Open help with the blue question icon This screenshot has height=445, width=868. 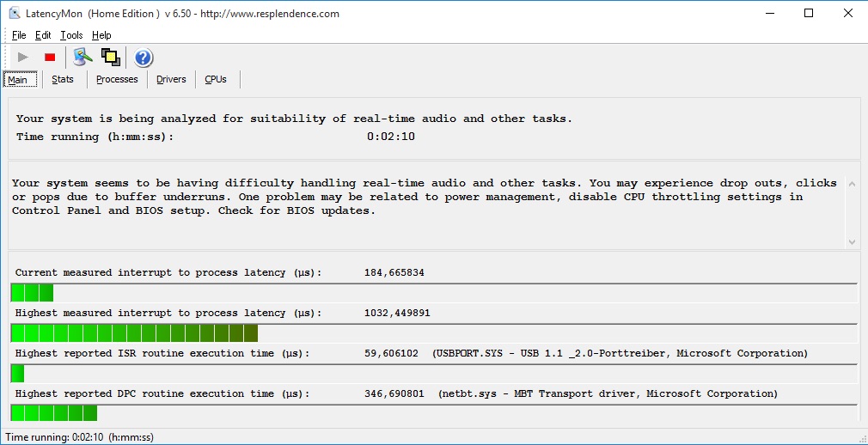[x=144, y=58]
